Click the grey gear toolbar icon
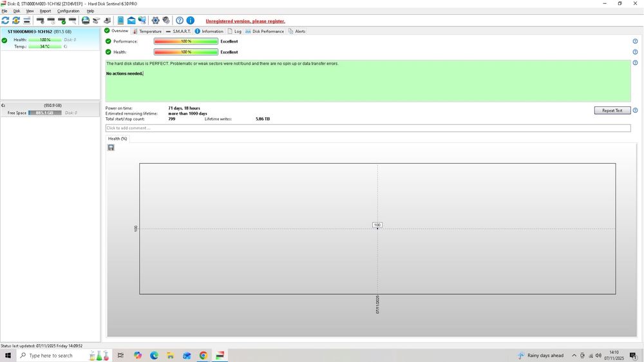644x362 pixels. pyautogui.click(x=166, y=20)
